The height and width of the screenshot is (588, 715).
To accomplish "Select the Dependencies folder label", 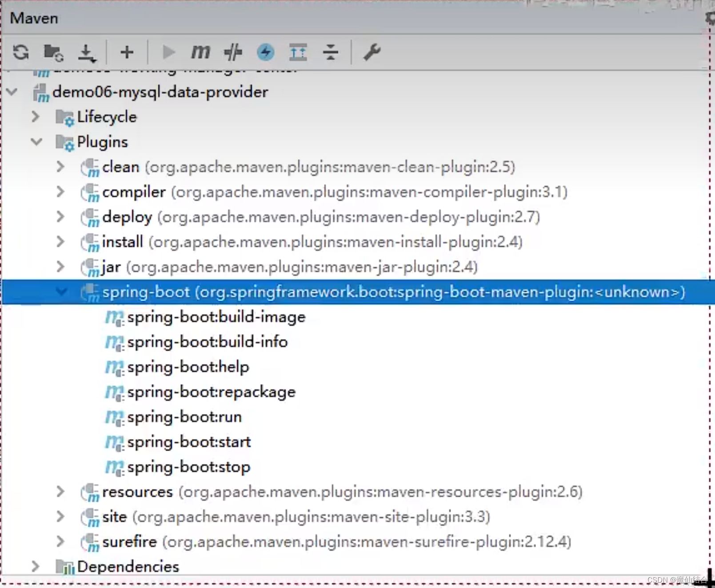I will [x=128, y=566].
